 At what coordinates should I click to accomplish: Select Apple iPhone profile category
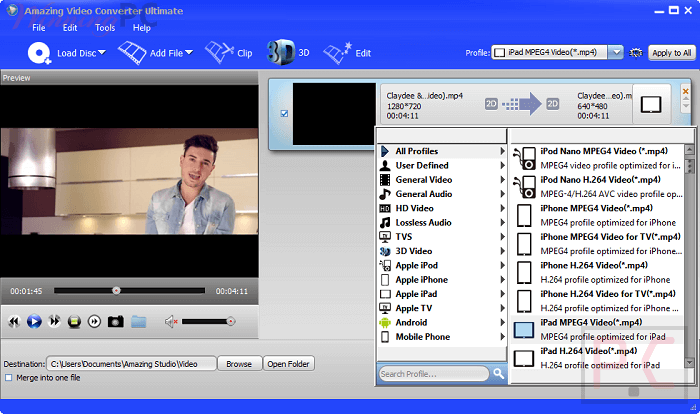[x=442, y=280]
